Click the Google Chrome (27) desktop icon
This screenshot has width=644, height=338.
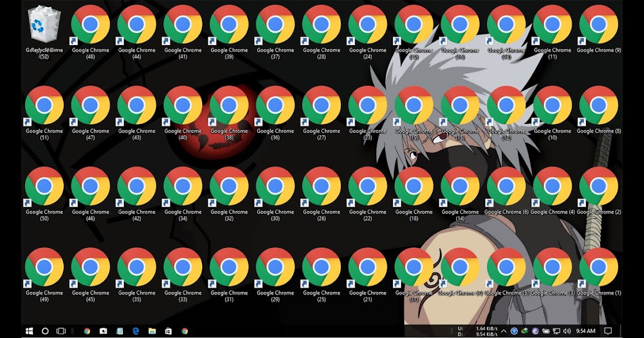pos(321,113)
